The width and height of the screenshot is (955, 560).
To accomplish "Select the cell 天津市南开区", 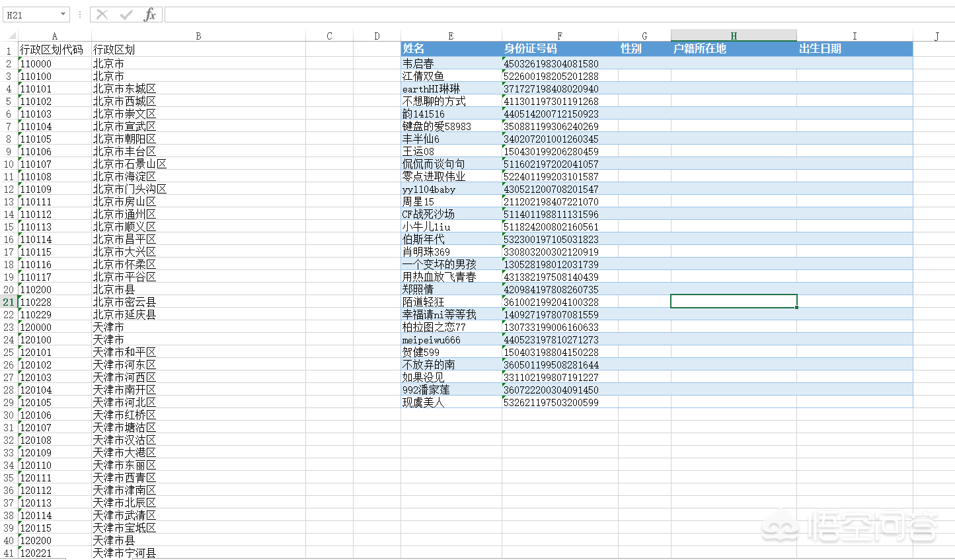I will pos(198,390).
